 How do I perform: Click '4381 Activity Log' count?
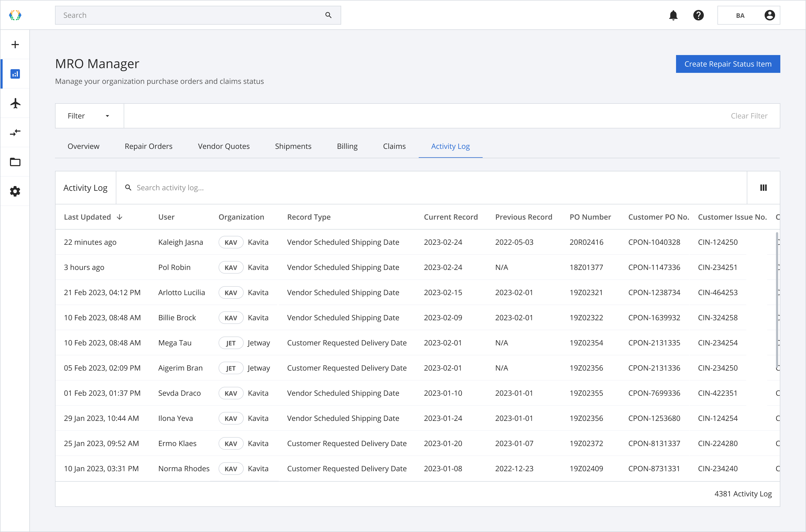[743, 494]
